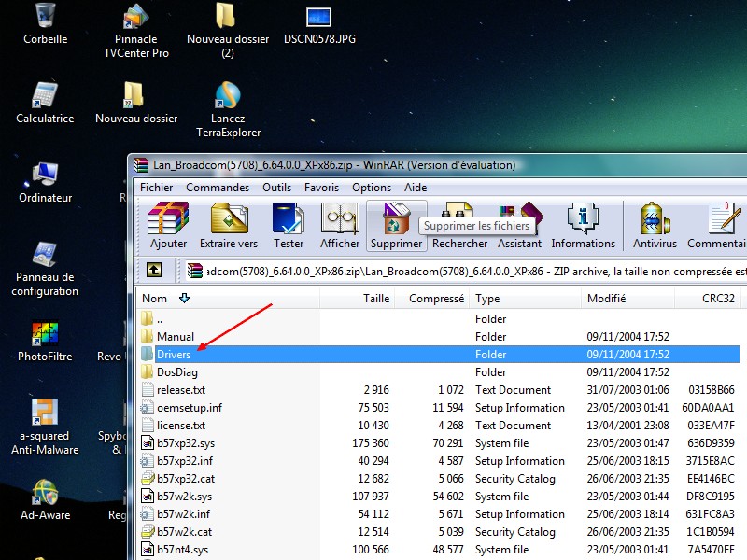747x560 pixels.
Task: Open the Favoris menu
Action: tap(321, 188)
